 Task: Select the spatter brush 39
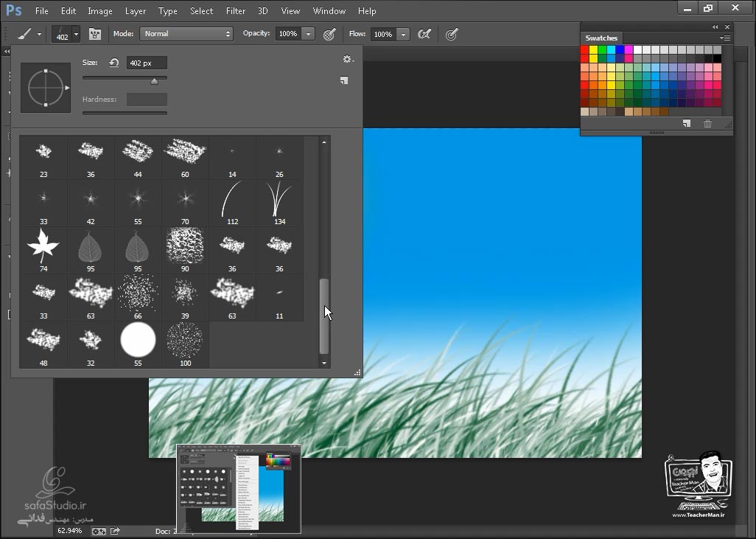[185, 297]
